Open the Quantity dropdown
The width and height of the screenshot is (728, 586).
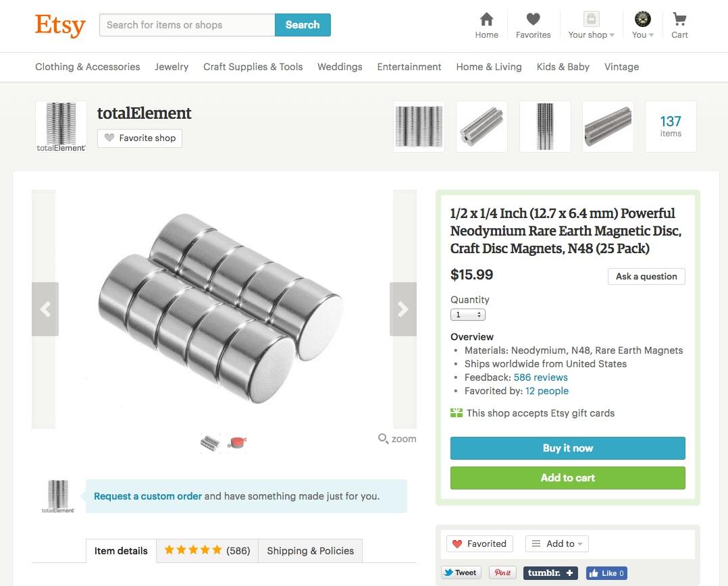pos(467,315)
